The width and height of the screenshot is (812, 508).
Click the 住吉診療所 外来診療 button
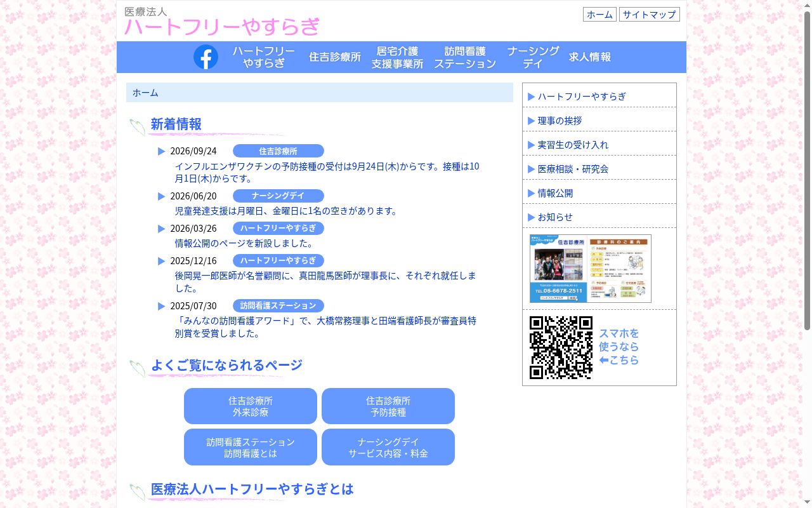[x=251, y=406]
